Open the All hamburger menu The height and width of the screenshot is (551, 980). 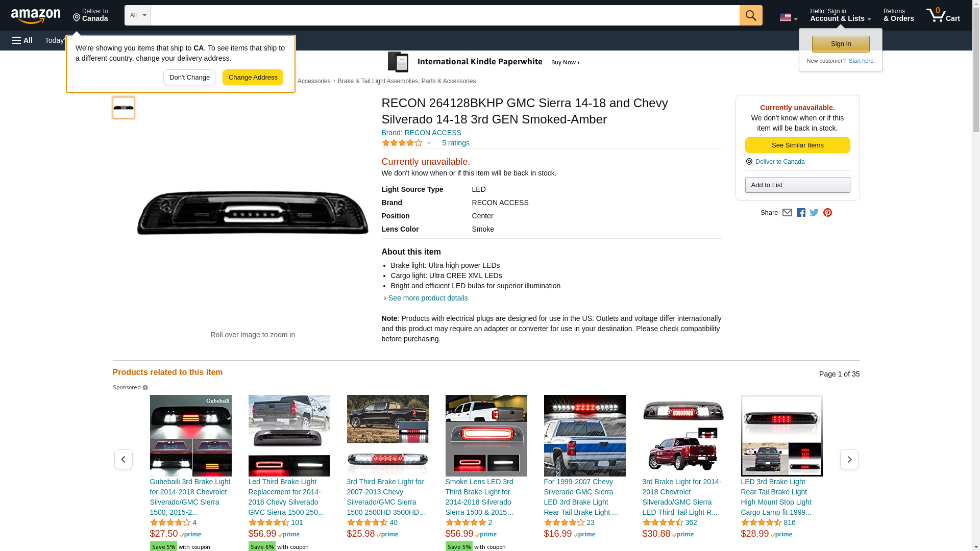click(x=22, y=40)
